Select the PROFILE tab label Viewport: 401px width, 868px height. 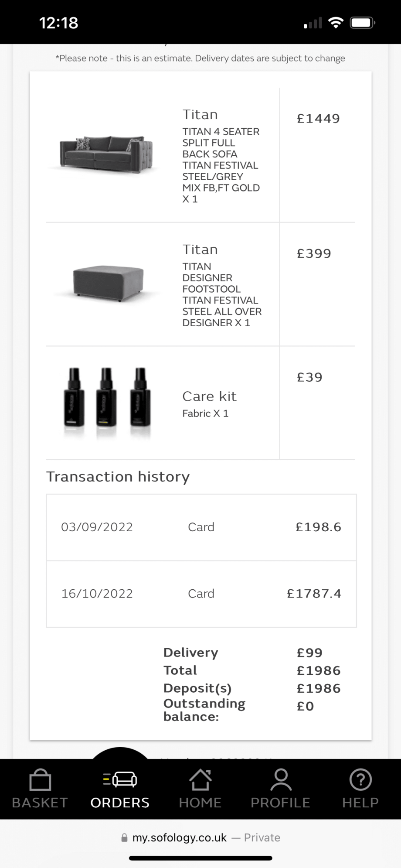click(x=280, y=803)
